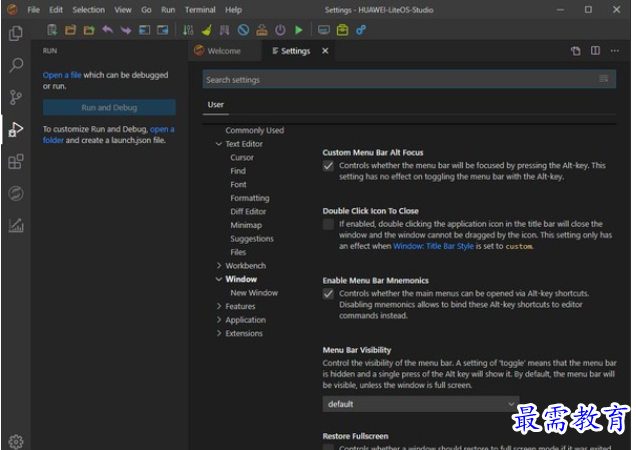Uncheck Enable Menu Bar Mnemonics checkbox
The height and width of the screenshot is (450, 636).
tap(328, 293)
